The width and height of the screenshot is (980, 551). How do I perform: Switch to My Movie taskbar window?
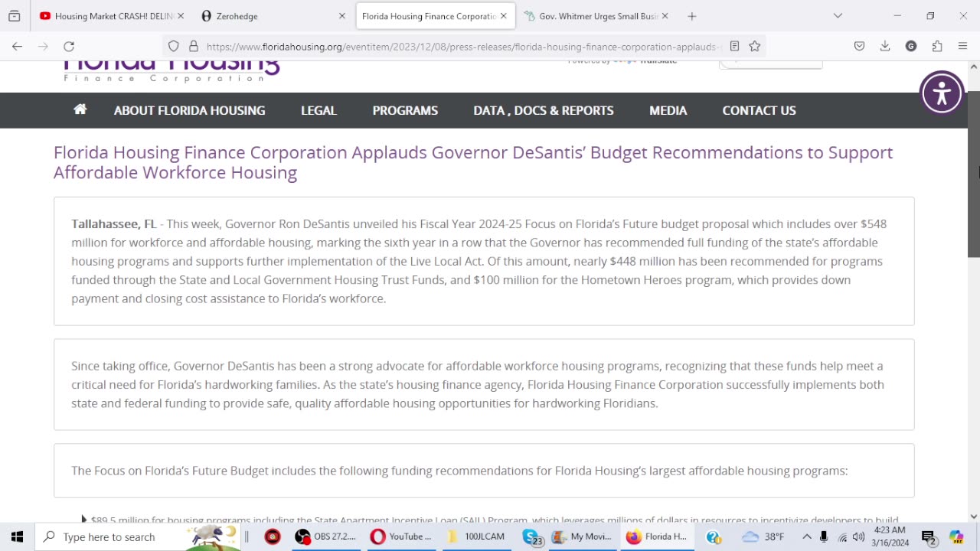click(x=582, y=536)
